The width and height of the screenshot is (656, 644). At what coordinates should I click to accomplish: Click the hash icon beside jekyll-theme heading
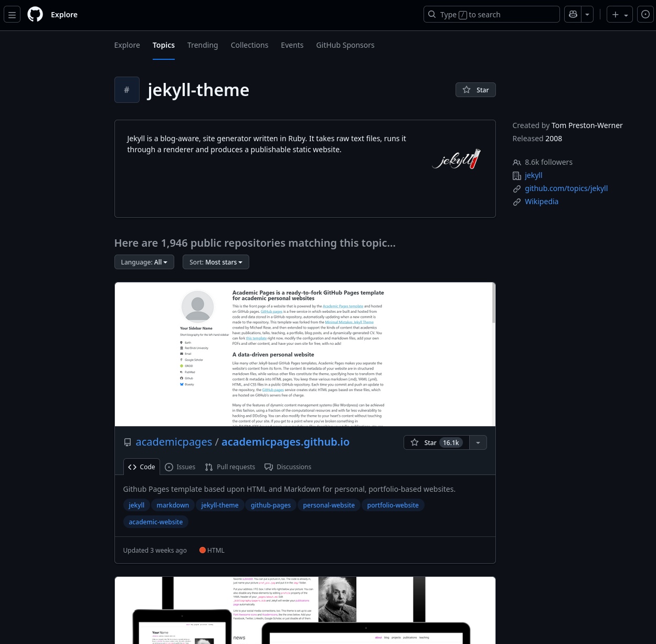[126, 90]
